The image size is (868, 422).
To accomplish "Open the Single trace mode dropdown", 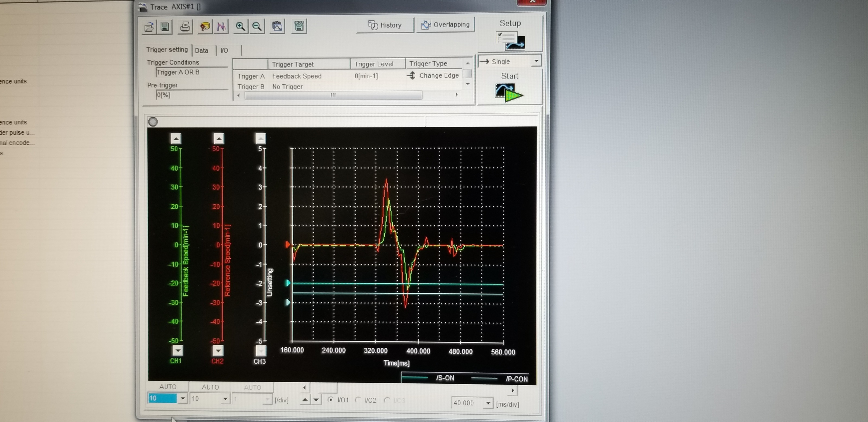I will pos(536,61).
